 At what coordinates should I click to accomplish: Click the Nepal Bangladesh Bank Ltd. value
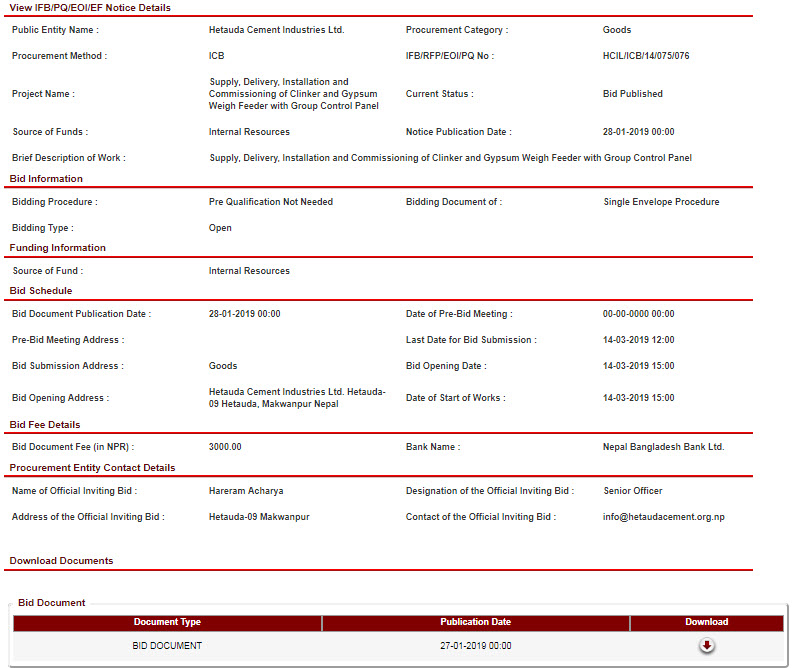pyautogui.click(x=663, y=447)
